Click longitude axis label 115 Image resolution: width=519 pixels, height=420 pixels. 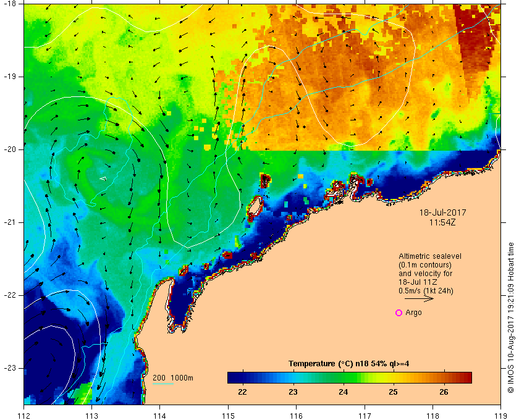click(x=228, y=415)
